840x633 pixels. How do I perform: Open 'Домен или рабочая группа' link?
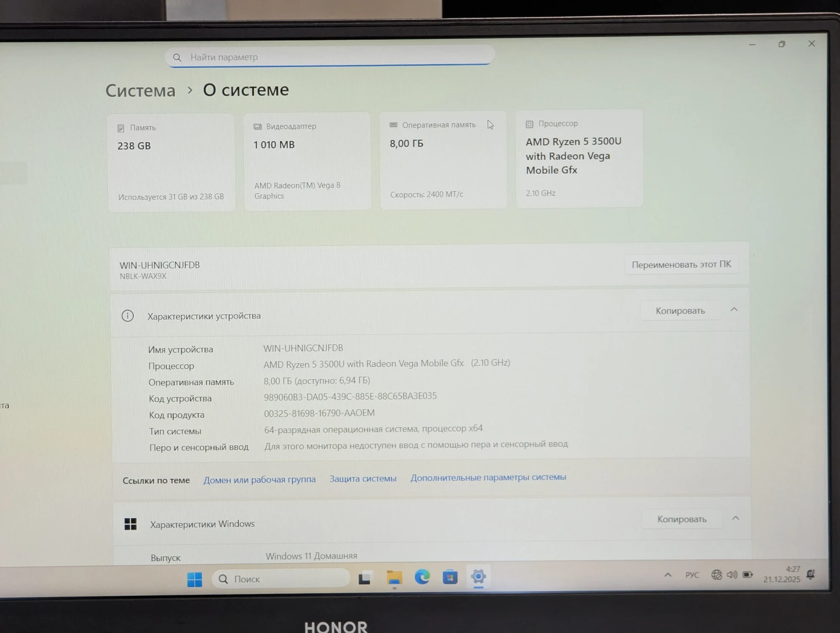pos(260,480)
